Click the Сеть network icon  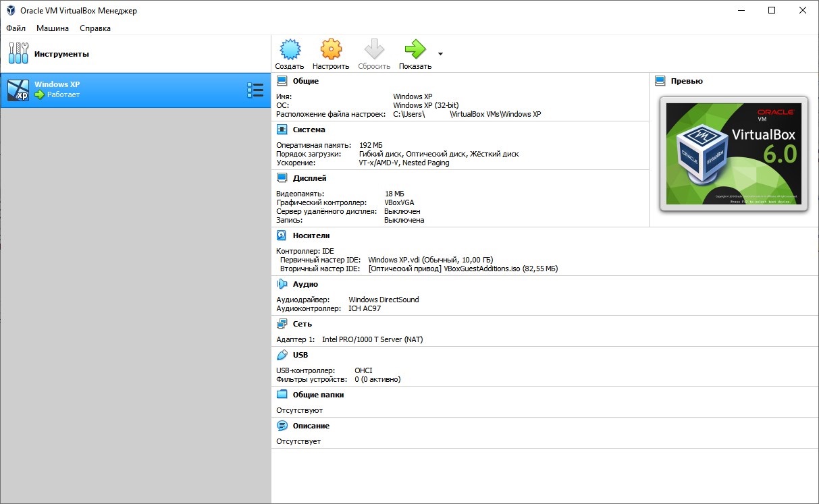(x=282, y=324)
